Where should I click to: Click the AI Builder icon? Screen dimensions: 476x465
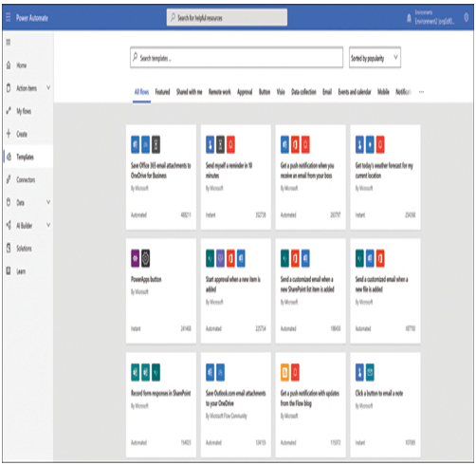click(9, 225)
